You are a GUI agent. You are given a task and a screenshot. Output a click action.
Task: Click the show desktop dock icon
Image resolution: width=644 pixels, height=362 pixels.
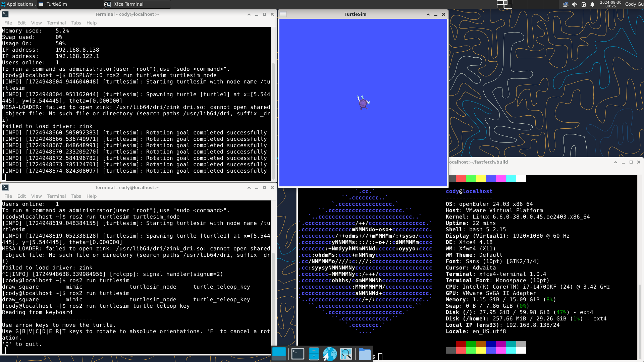pos(279,354)
